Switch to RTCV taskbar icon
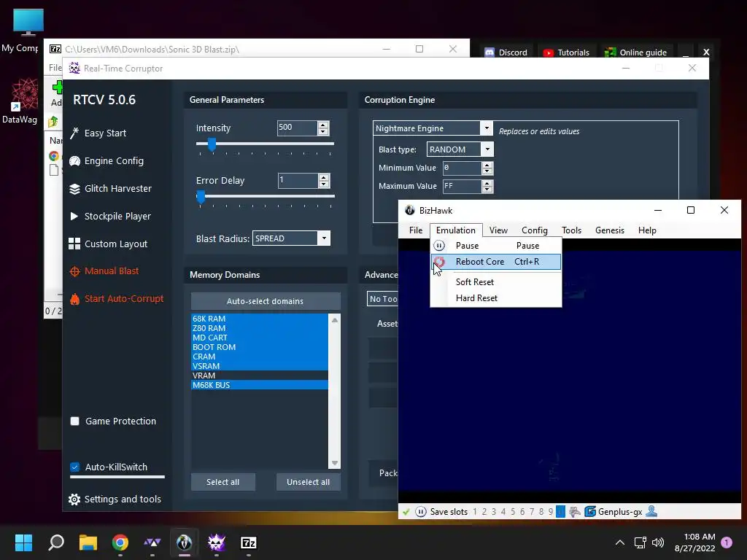The height and width of the screenshot is (560, 747). click(x=216, y=542)
